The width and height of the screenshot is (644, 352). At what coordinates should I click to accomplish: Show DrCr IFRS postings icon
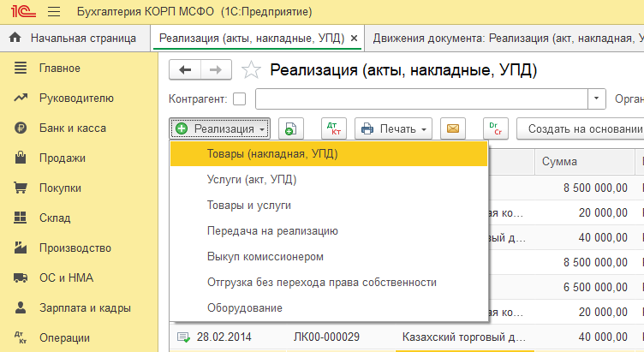click(495, 128)
